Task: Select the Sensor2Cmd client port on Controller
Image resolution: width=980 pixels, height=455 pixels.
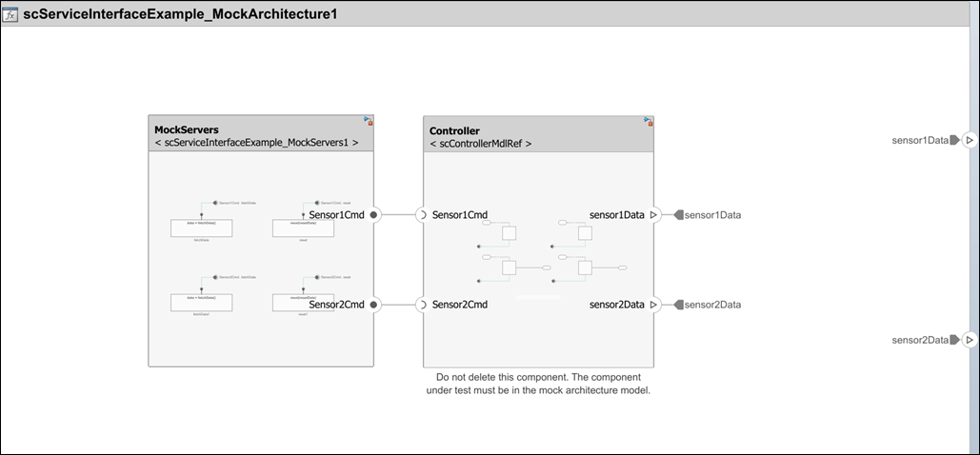Action: click(421, 305)
